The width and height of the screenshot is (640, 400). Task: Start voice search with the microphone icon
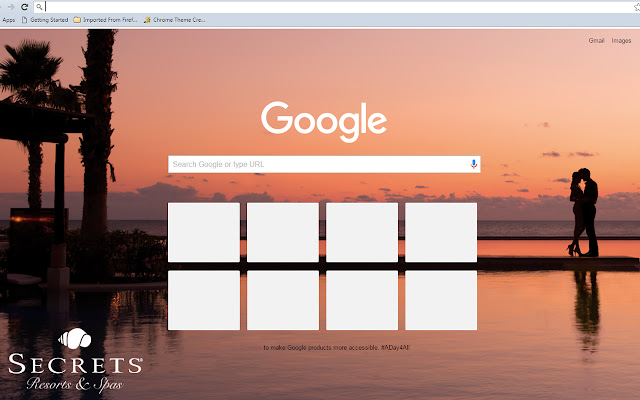pyautogui.click(x=474, y=164)
